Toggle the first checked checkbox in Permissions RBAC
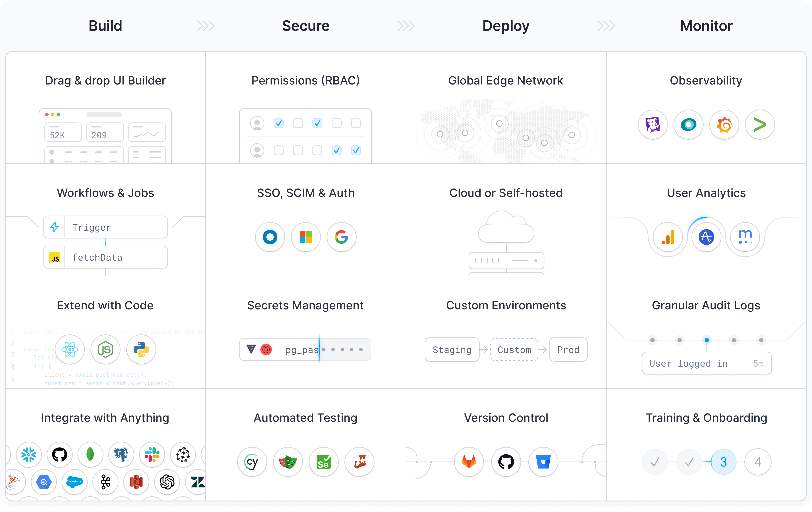This screenshot has height=512, width=812. tap(278, 123)
